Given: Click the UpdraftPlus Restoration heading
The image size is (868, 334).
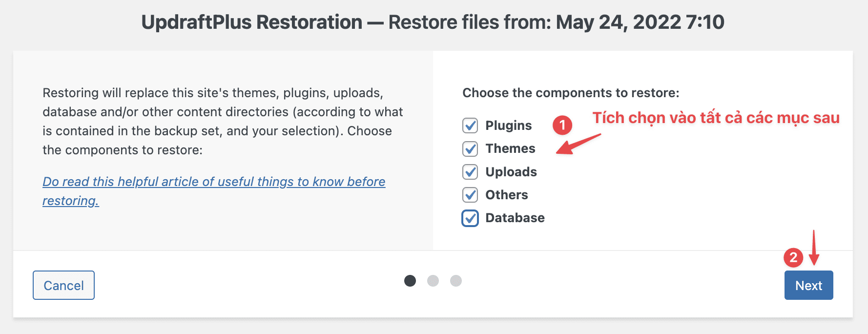Looking at the screenshot, I should (x=433, y=22).
